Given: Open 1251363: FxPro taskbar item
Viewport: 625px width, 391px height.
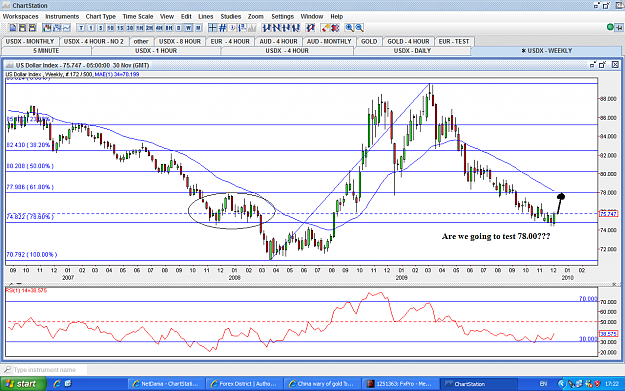Looking at the screenshot, I should (400, 384).
